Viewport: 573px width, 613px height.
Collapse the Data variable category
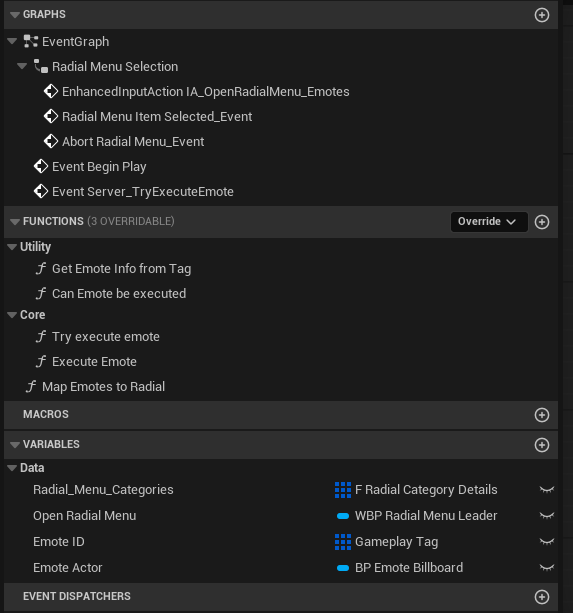tap(12, 468)
